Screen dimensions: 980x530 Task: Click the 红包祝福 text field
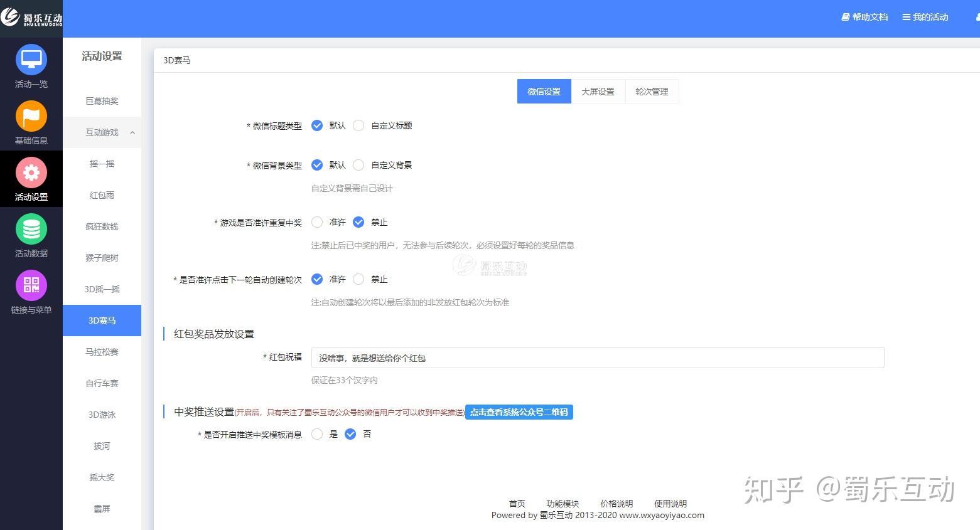tap(598, 358)
